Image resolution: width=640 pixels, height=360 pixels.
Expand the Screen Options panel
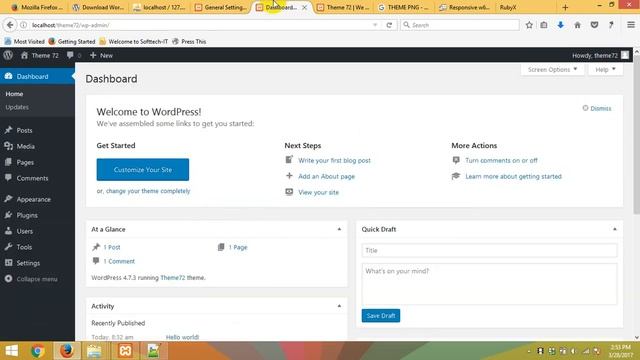(552, 69)
